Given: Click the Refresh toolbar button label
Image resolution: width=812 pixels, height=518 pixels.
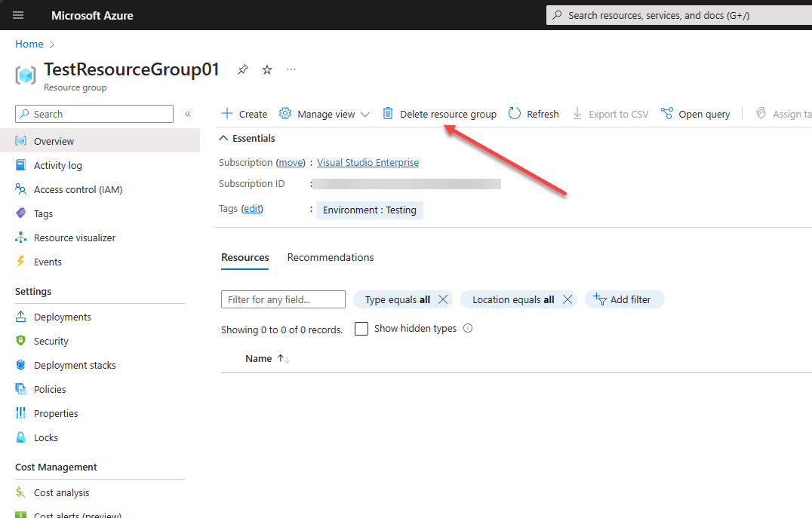Looking at the screenshot, I should pos(543,114).
